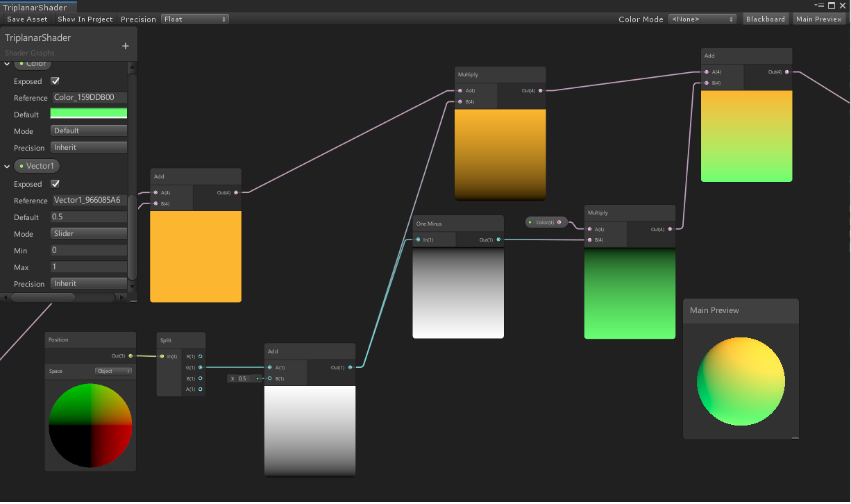Screen dimensions: 851x504
Task: Click the In(3) port on Split node
Action: click(162, 356)
